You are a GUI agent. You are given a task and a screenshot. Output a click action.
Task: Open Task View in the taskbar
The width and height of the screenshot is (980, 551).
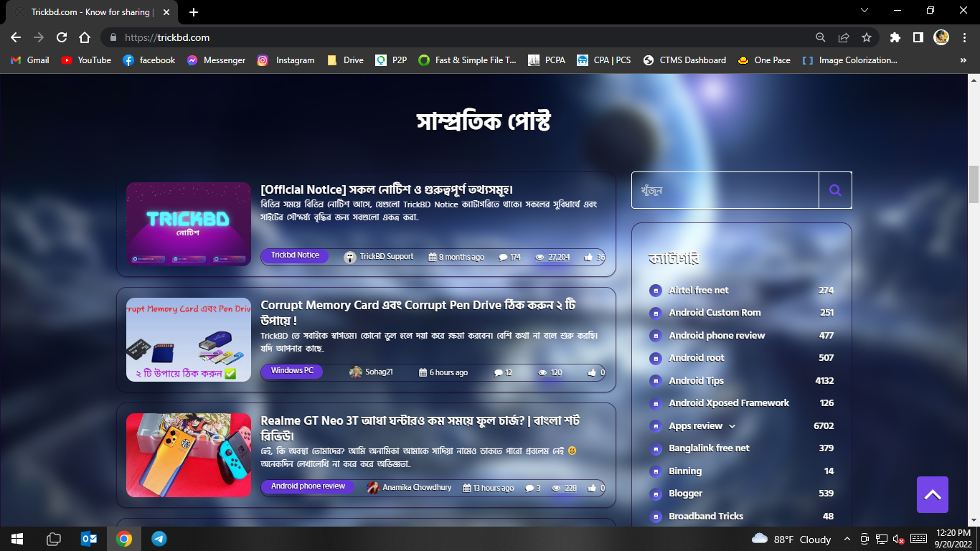coord(54,539)
